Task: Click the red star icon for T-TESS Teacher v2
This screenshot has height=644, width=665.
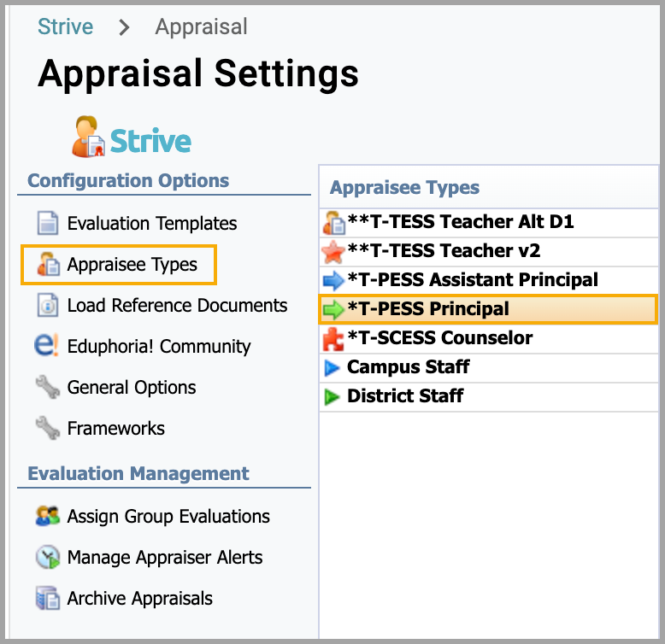Action: [x=333, y=252]
